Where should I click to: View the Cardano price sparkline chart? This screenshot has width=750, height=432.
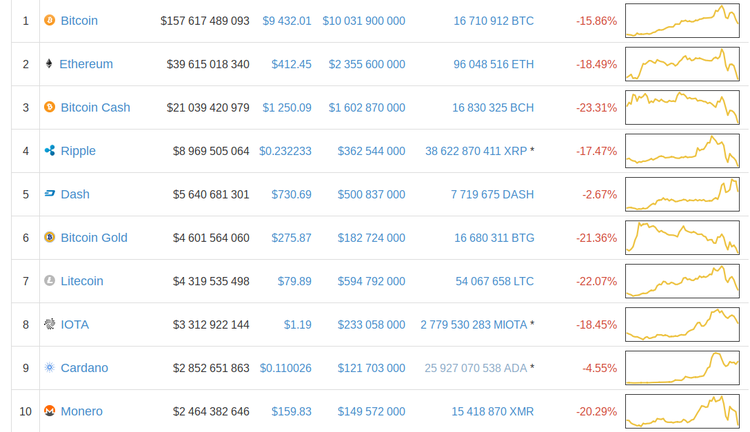tap(682, 368)
